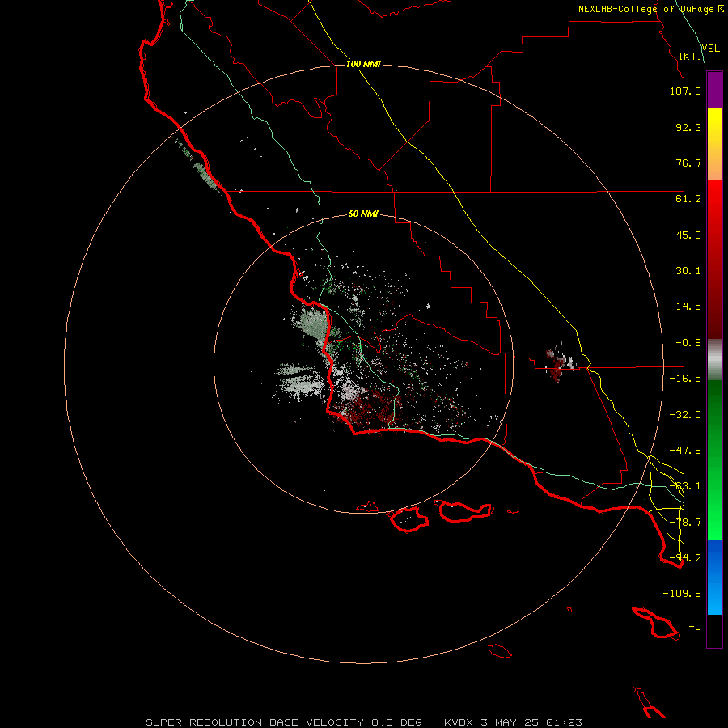Screen dimensions: 728x728
Task: Click the -109.8 velocity scale value
Action: pyautogui.click(x=682, y=594)
